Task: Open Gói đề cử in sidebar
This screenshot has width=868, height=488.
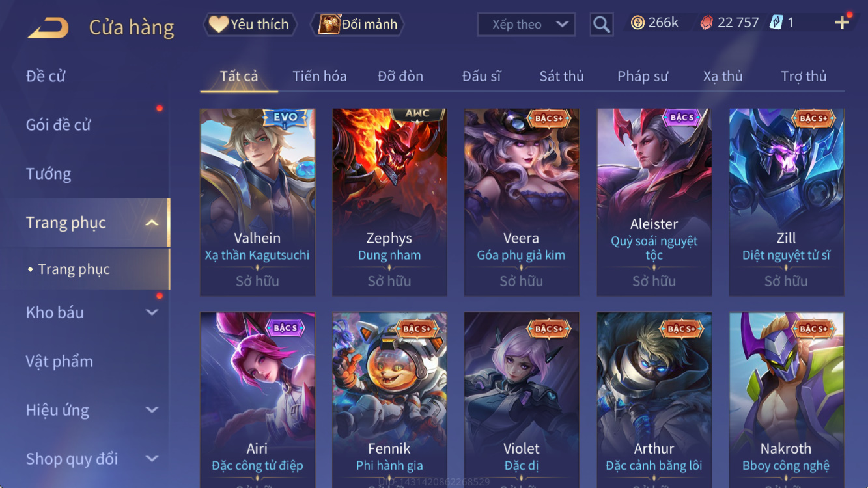Action: coord(58,125)
